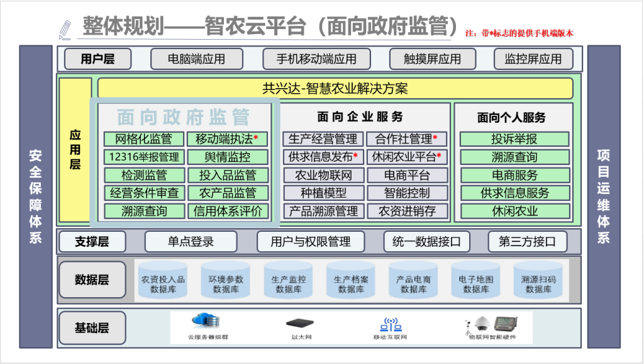Image resolution: width=644 pixels, height=364 pixels.
Task: Select 信用体系评价 under government supervision
Action: coord(228,211)
